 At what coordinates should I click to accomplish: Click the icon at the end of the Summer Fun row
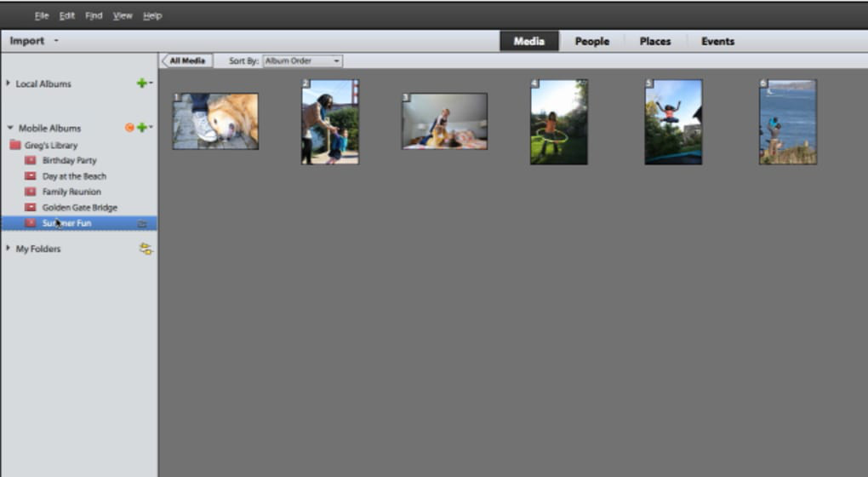[142, 224]
